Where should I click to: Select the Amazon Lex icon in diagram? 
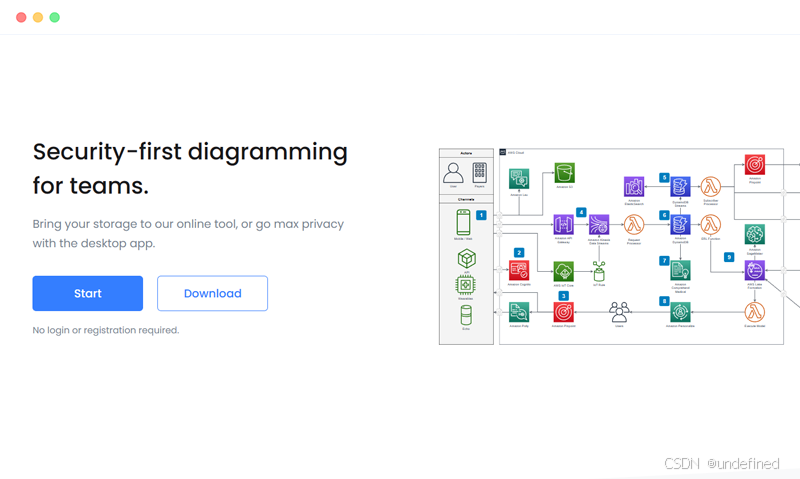[519, 179]
